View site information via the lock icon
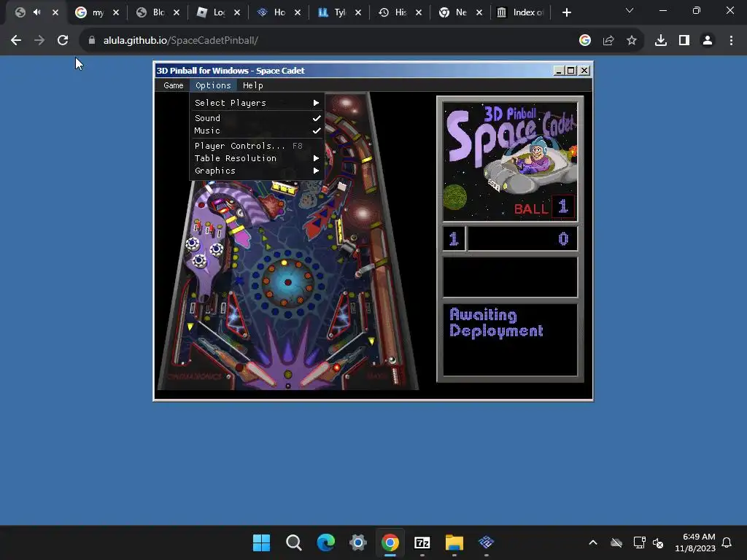 (91, 41)
